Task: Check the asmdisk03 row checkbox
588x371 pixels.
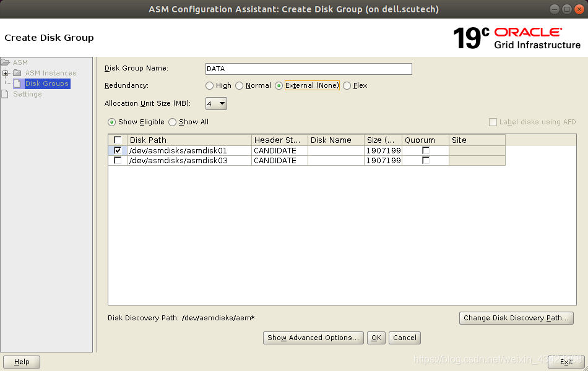Action: [x=118, y=160]
